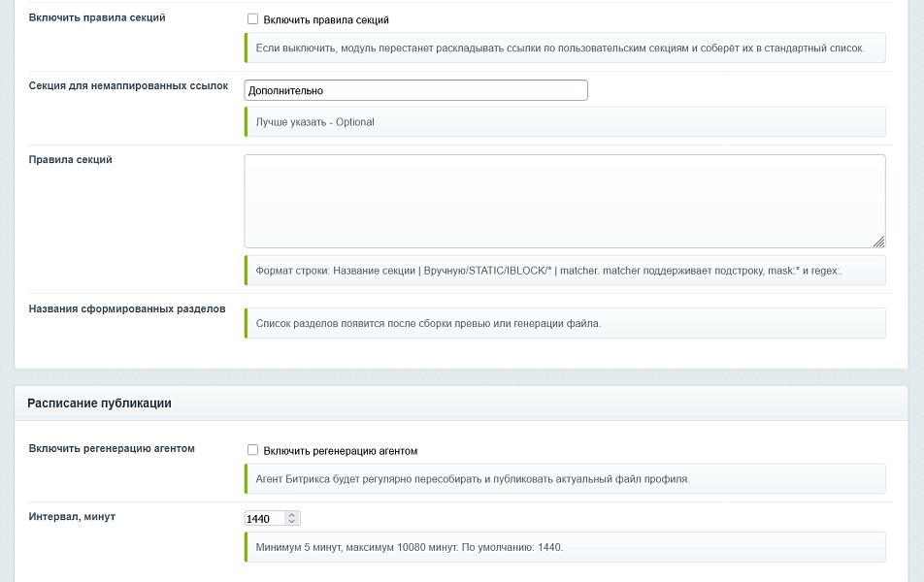Click the checkbox label "Включить правила секций"
This screenshot has height=582, width=924.
coord(326,20)
